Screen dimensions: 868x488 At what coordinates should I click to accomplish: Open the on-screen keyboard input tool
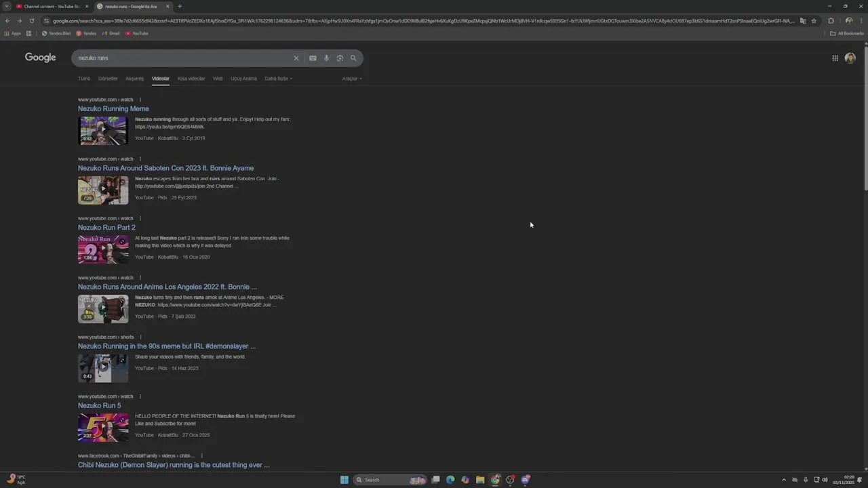coord(313,58)
